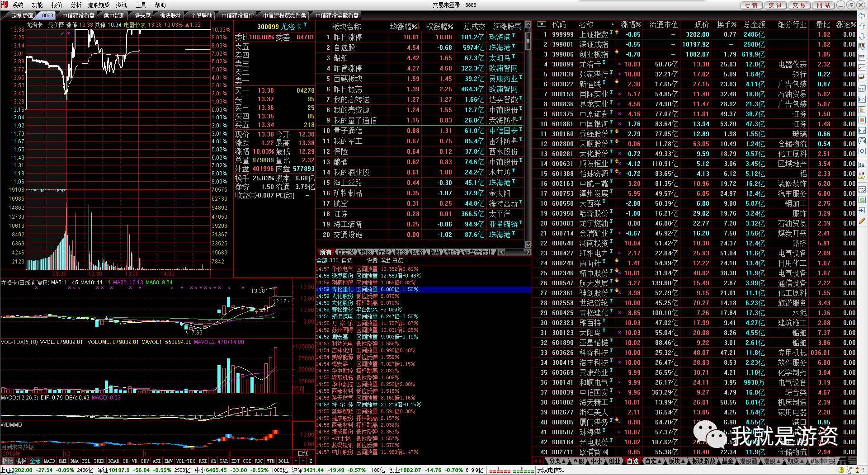Expand the 分类▲ bottom tab menu
The height and width of the screenshot is (475, 868).
click(x=557, y=461)
